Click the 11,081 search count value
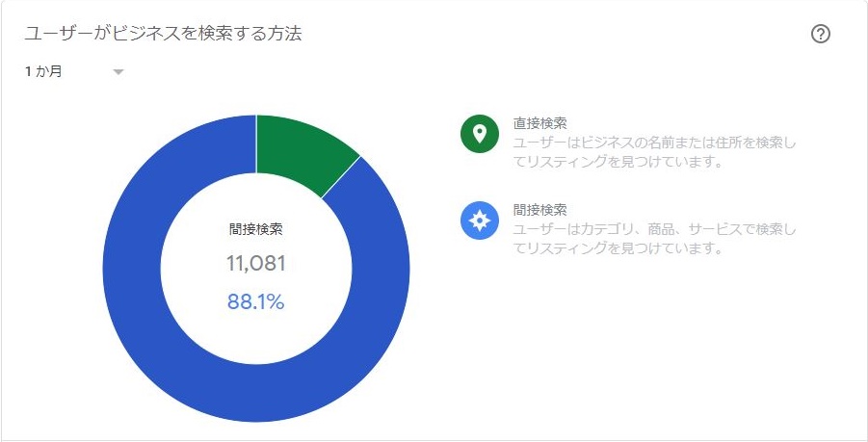 255,264
